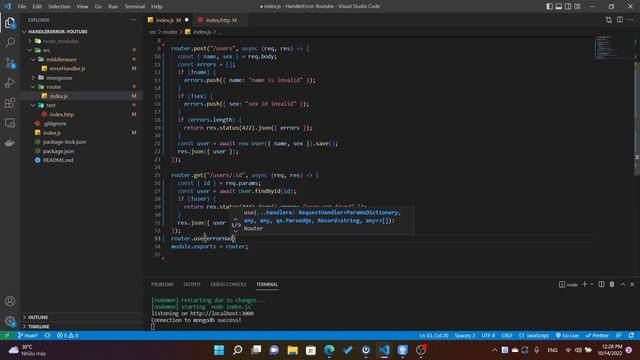Open Microsoft Edge from taskbar
Image resolution: width=640 pixels, height=360 pixels.
(329, 350)
